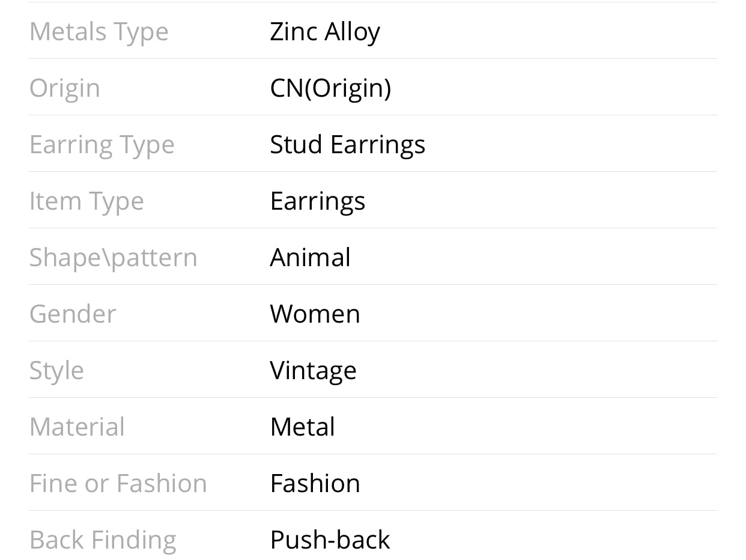Tap the "Push-back" value
The width and height of the screenshot is (746, 560).
[330, 540]
